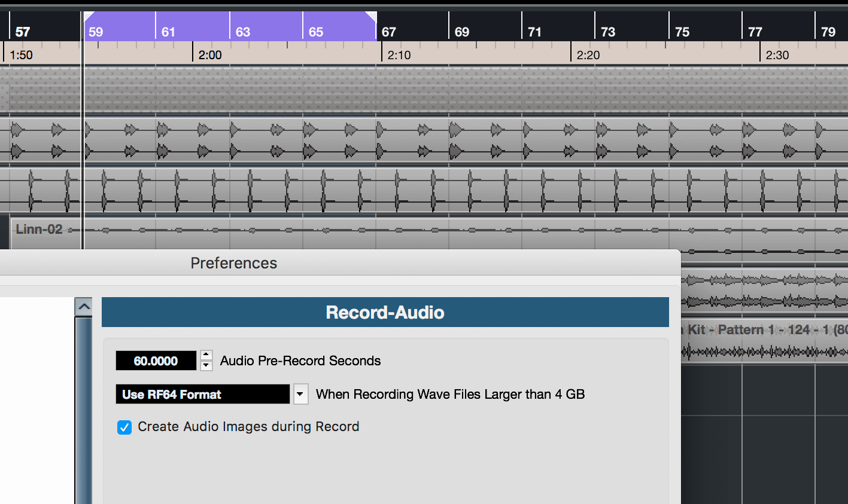848x504 pixels.
Task: Click bar 59 on the ruler
Action: [96, 32]
